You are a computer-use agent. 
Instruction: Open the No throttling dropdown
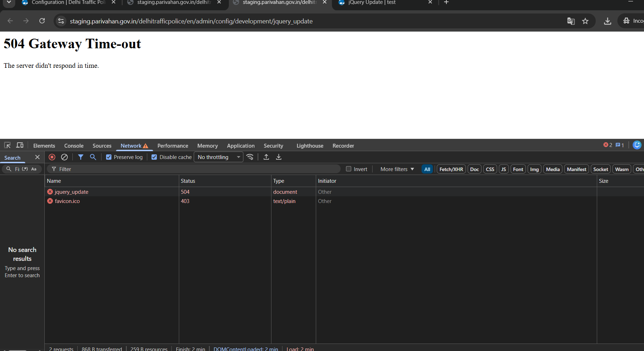pyautogui.click(x=219, y=157)
